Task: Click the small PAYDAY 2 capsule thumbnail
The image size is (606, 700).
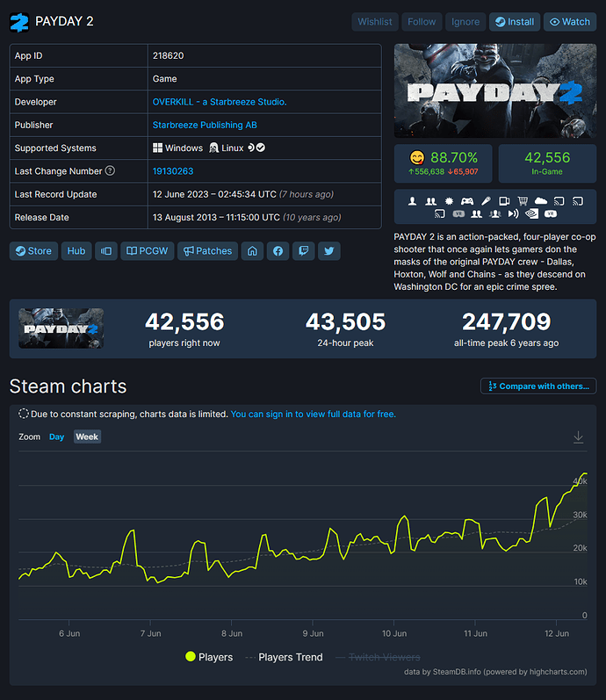Action: tap(61, 328)
